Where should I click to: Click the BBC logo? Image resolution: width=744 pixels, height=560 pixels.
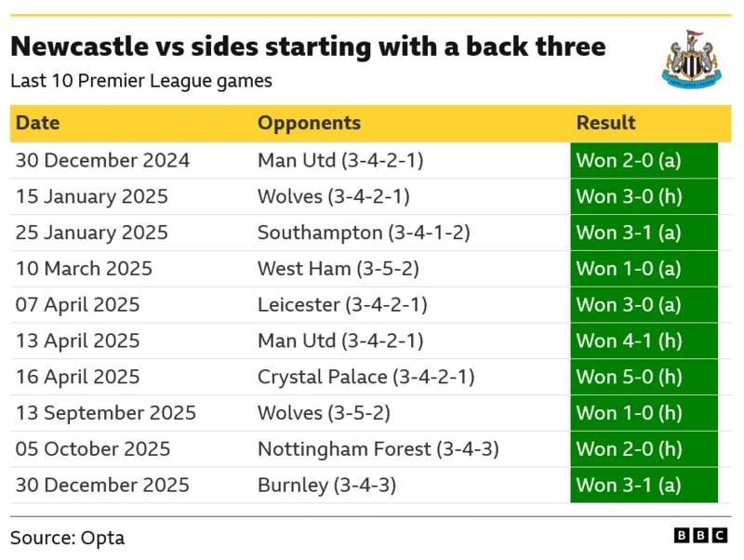click(x=701, y=536)
